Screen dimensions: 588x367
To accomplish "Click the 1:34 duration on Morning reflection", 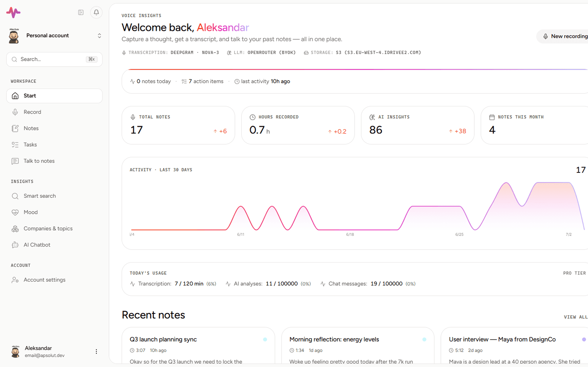I will coord(300,351).
